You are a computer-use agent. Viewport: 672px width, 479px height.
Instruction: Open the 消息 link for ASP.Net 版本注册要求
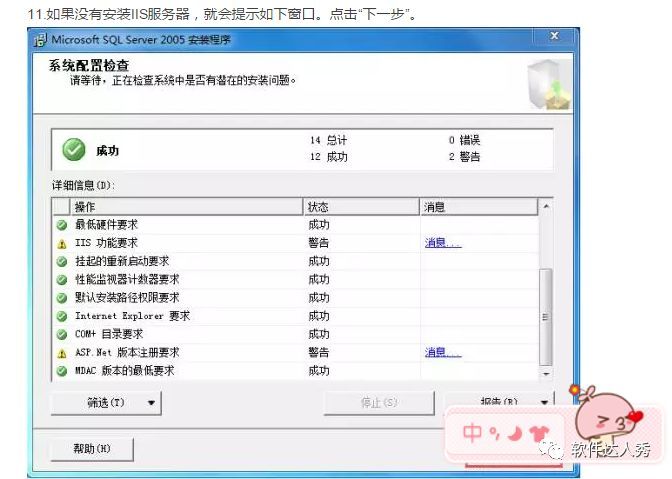tap(443, 353)
